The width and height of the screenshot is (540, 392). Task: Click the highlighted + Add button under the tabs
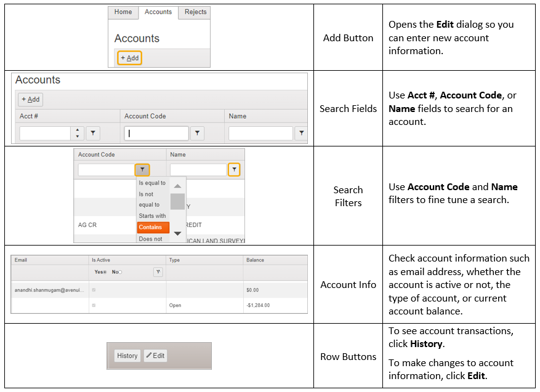[130, 58]
